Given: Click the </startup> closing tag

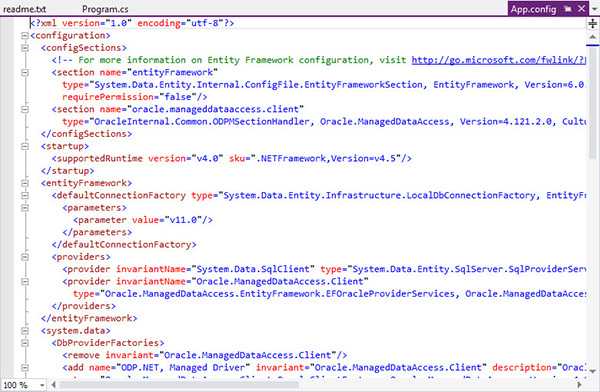Looking at the screenshot, I should pos(67,171).
